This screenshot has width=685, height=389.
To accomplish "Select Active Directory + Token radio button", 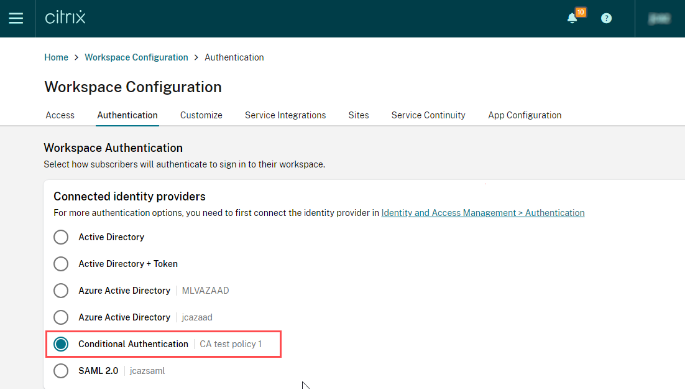I will [61, 264].
